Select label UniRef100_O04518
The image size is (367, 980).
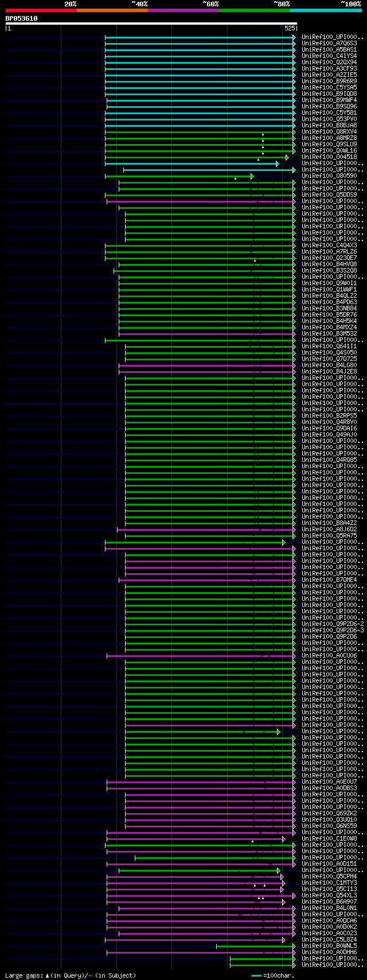pos(329,157)
